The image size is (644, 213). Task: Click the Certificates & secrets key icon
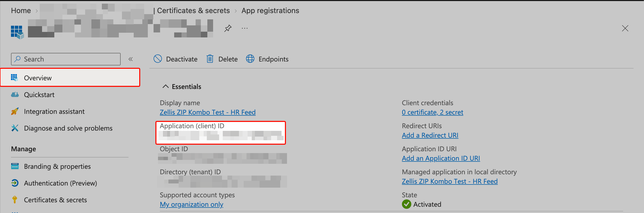coord(15,200)
